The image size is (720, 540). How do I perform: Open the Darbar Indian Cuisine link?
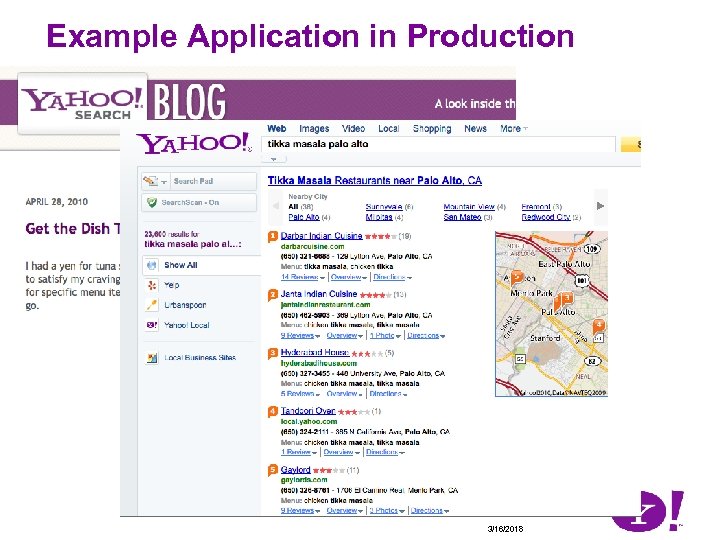(321, 236)
